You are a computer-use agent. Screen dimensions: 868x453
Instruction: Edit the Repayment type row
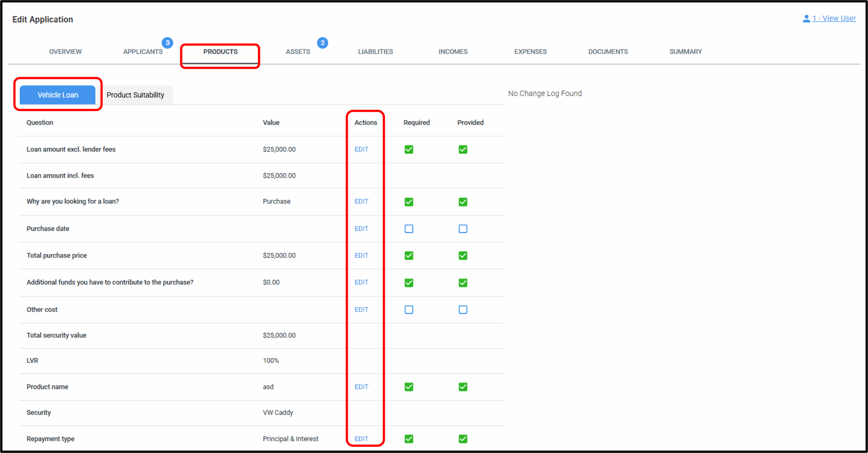pyautogui.click(x=361, y=439)
